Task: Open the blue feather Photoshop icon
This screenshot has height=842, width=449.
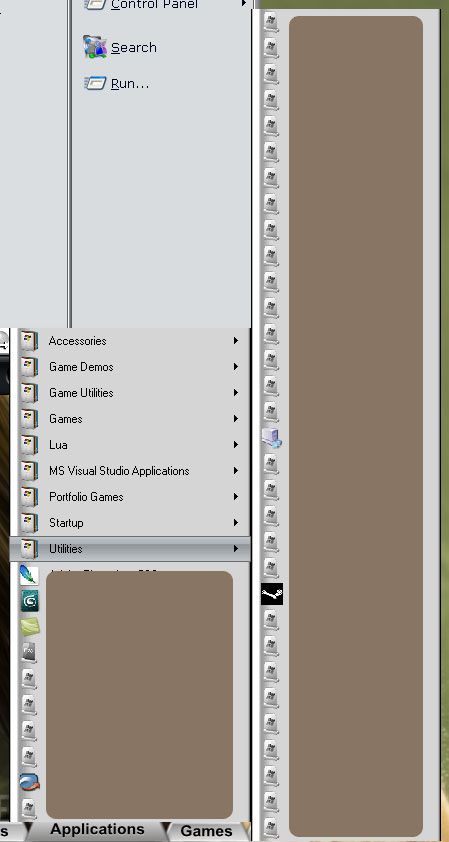Action: [29, 575]
